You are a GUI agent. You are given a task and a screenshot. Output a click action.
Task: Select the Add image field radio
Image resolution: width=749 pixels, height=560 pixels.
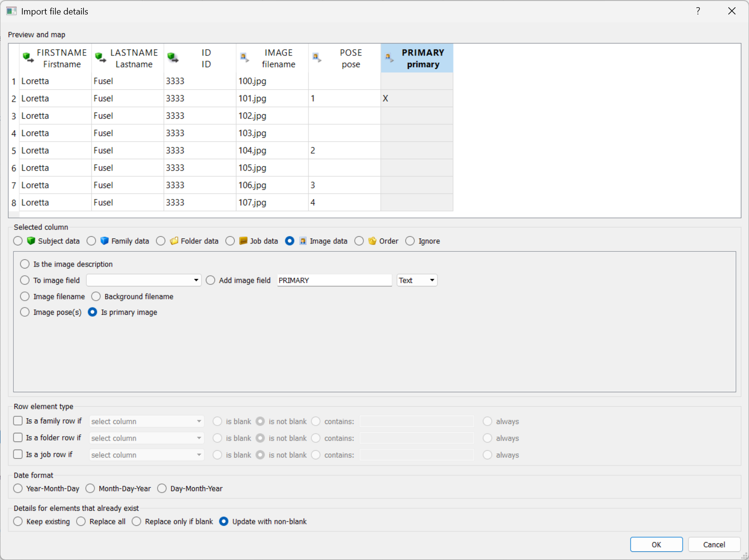[210, 280]
